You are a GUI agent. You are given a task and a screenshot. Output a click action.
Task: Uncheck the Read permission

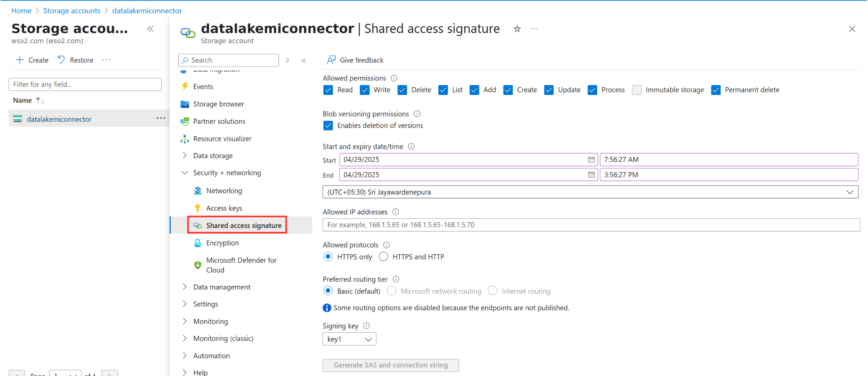click(328, 90)
